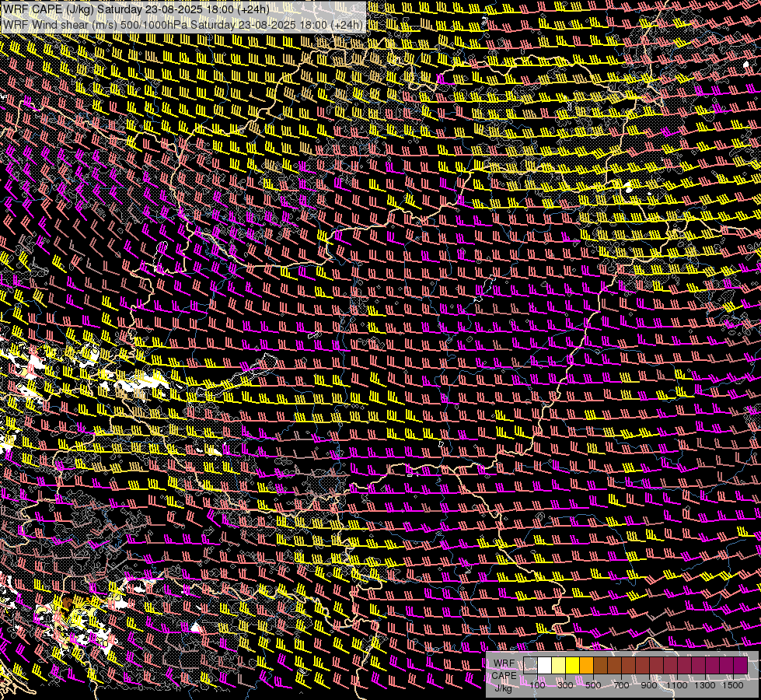Click the 900 legend value label
The height and width of the screenshot is (700, 761).
tap(649, 685)
